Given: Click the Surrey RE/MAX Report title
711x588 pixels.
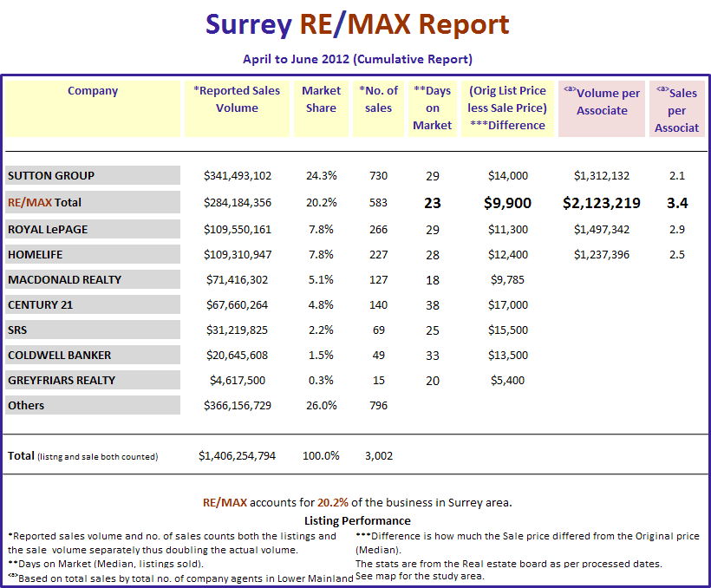Looking at the screenshot, I should pos(355,23).
